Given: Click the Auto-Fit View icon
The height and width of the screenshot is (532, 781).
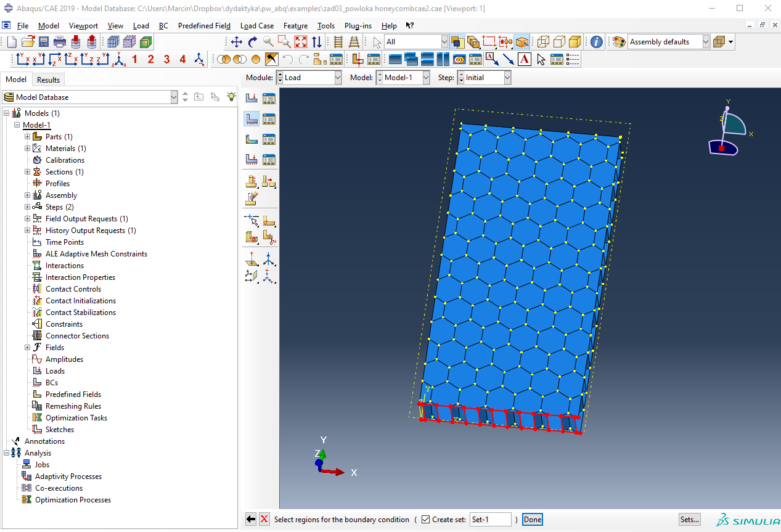Looking at the screenshot, I should tap(301, 42).
